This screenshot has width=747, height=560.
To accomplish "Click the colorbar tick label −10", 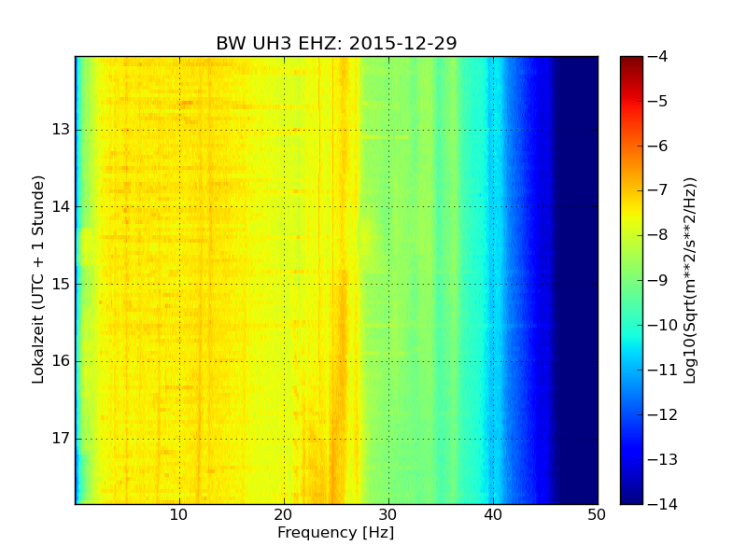I will click(663, 325).
